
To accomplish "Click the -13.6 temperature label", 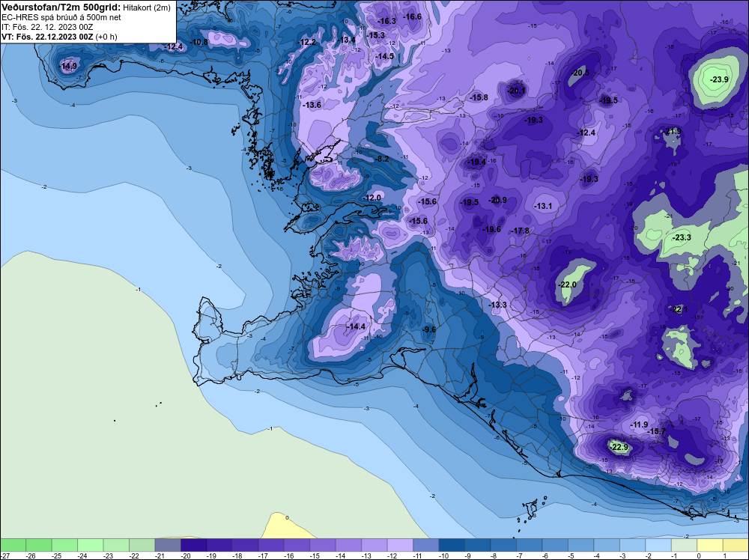I will (312, 105).
